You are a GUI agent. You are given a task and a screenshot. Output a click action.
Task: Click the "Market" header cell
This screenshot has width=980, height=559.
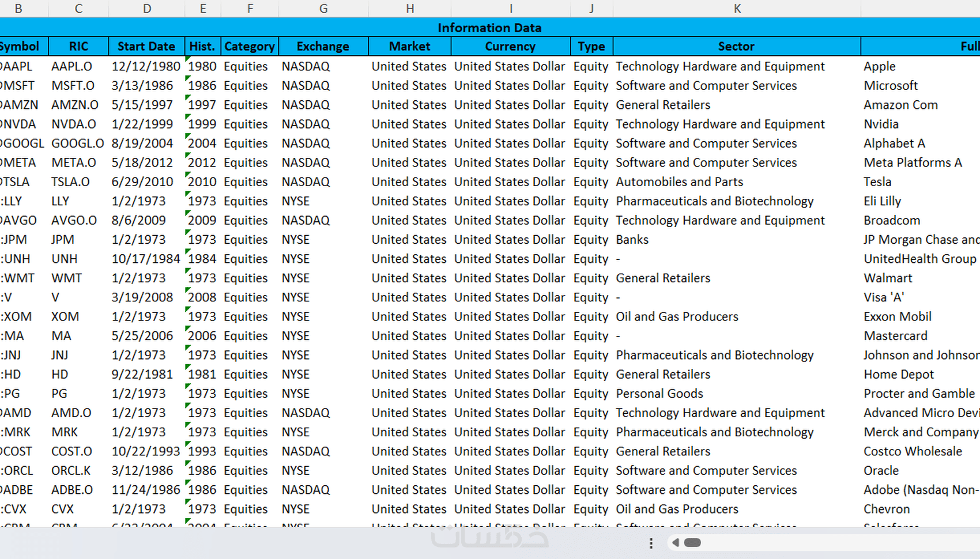click(x=410, y=46)
